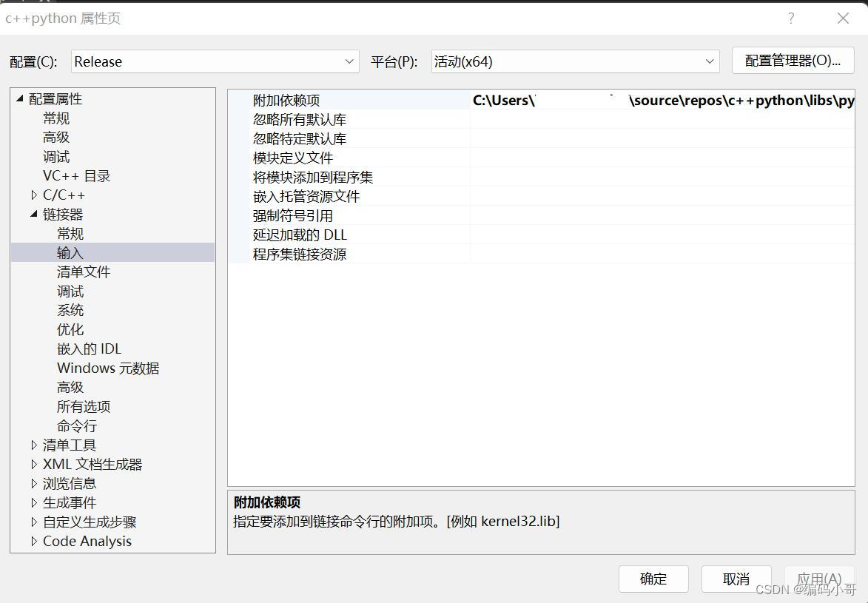Viewport: 868px width, 603px height.
Task: Expand the 浏览信息 node
Action: (x=33, y=483)
